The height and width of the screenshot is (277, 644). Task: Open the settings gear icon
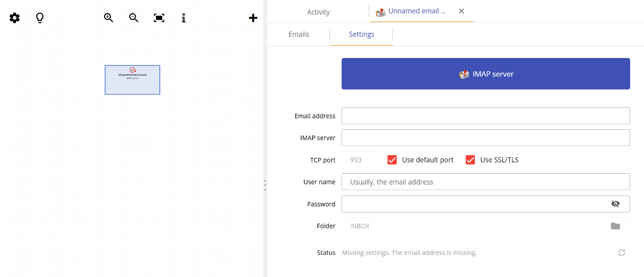tap(14, 18)
